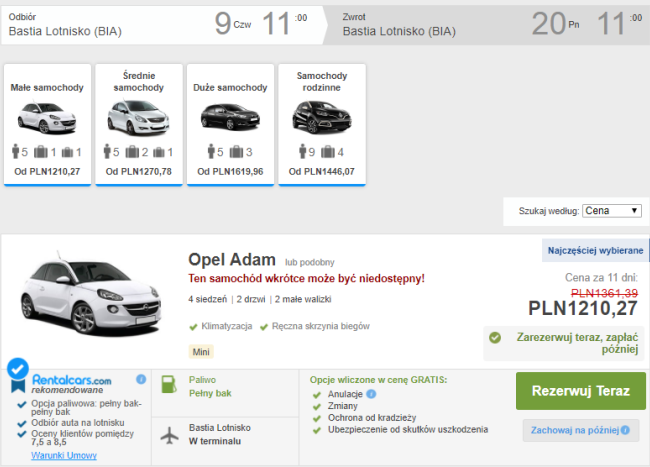Click checkmark beside Ubezpieczenie od skutków uszkodzenia
The width and height of the screenshot is (650, 467).
click(317, 431)
